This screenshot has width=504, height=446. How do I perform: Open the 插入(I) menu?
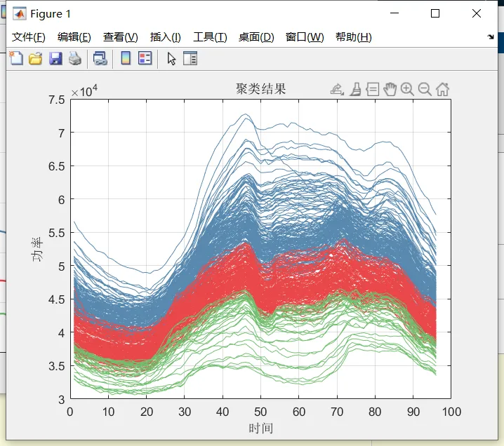click(x=166, y=37)
